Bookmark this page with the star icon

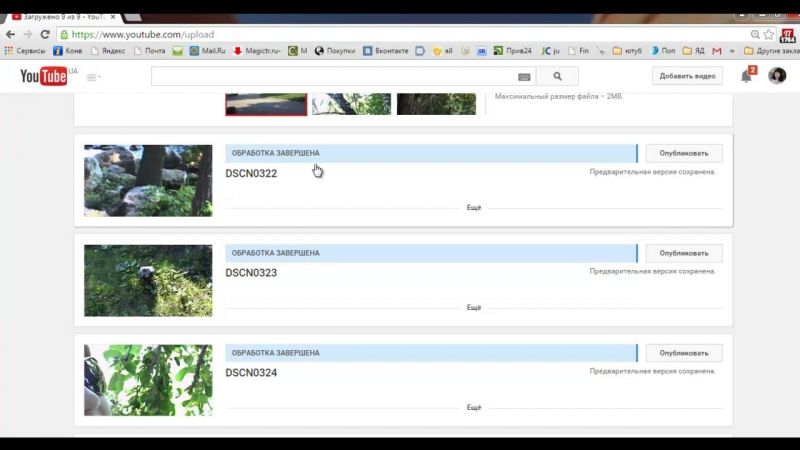pos(769,34)
